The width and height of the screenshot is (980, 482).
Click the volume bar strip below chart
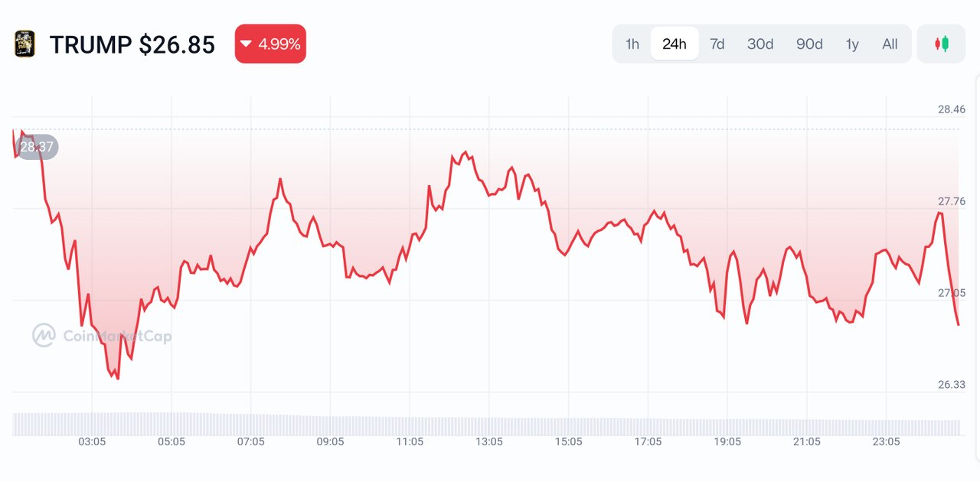(486, 424)
